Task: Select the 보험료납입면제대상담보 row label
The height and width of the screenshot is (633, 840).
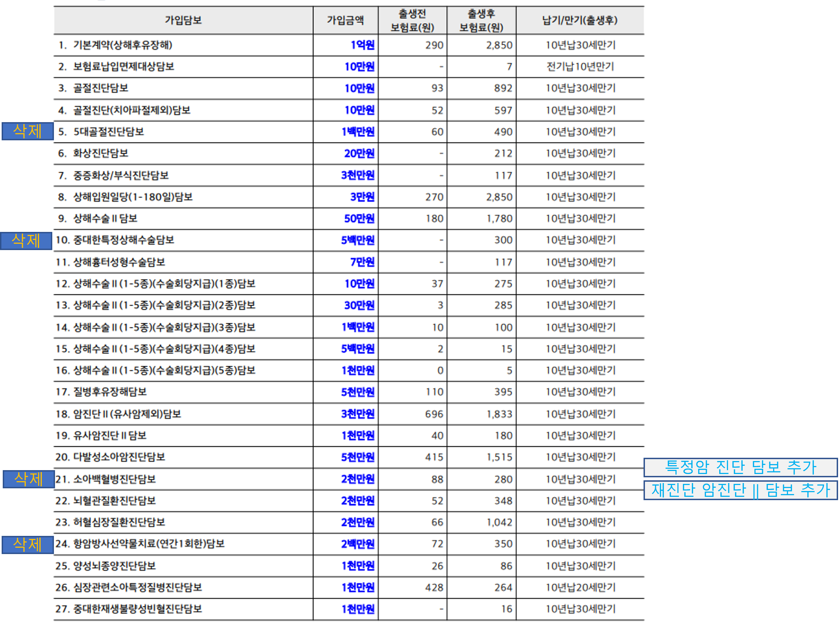Action: point(124,67)
